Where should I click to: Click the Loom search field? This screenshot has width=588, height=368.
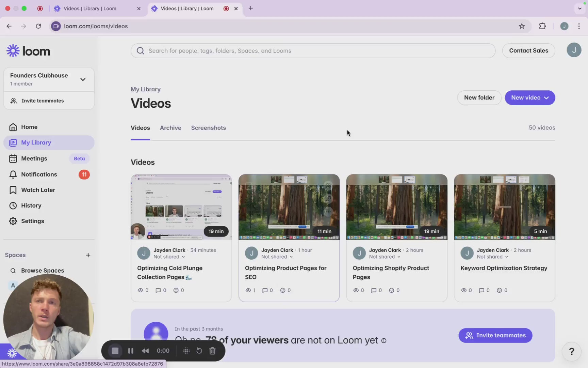tap(313, 51)
